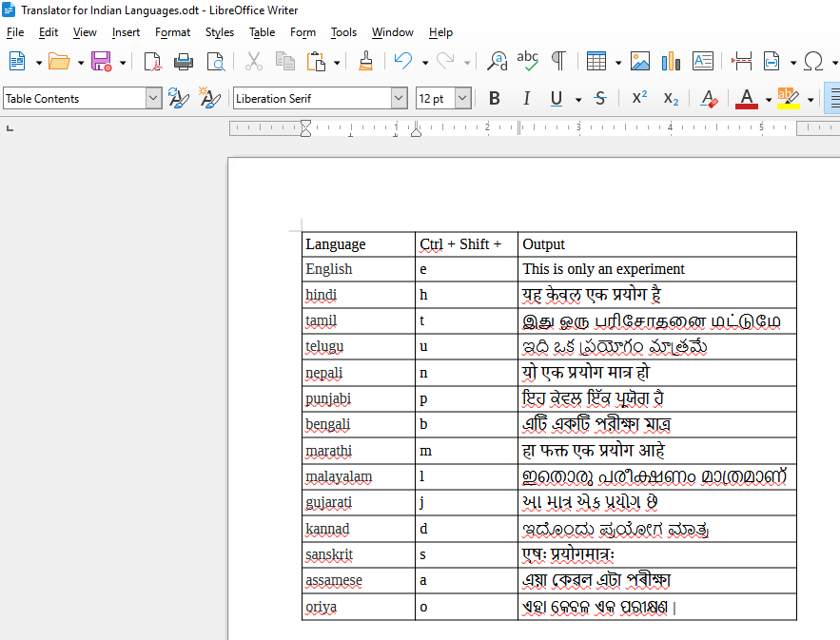Open the paragraph style dropdown

154,98
